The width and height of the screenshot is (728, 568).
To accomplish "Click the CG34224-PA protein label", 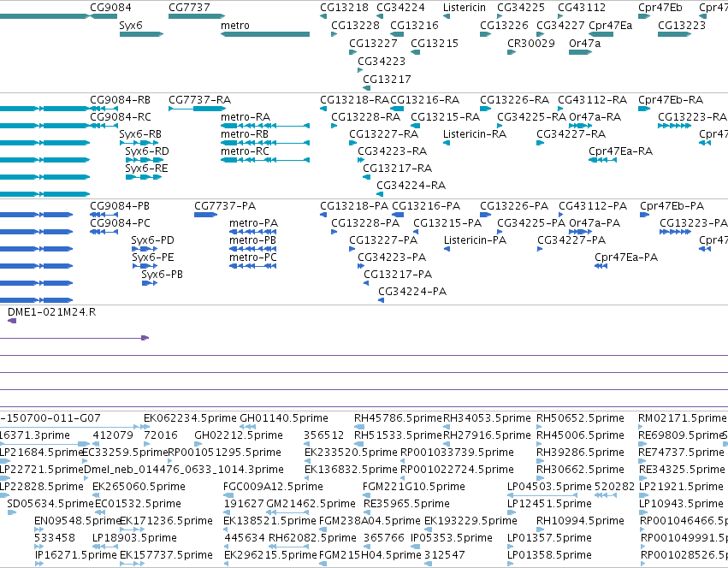I will [x=412, y=293].
